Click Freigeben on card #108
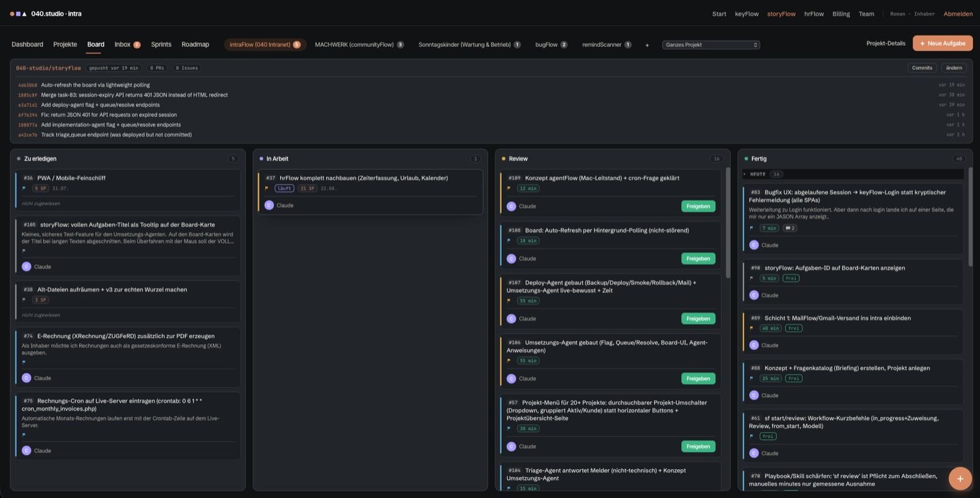This screenshot has height=498, width=980. (698, 258)
